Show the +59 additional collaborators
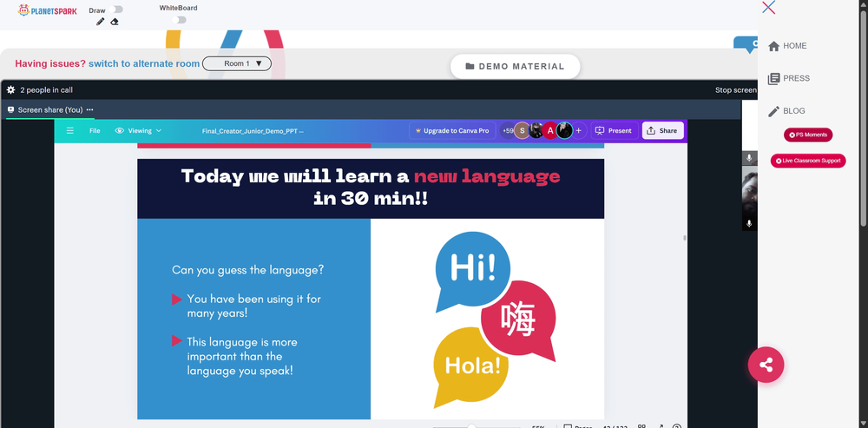Image resolution: width=868 pixels, height=428 pixels. pyautogui.click(x=507, y=131)
